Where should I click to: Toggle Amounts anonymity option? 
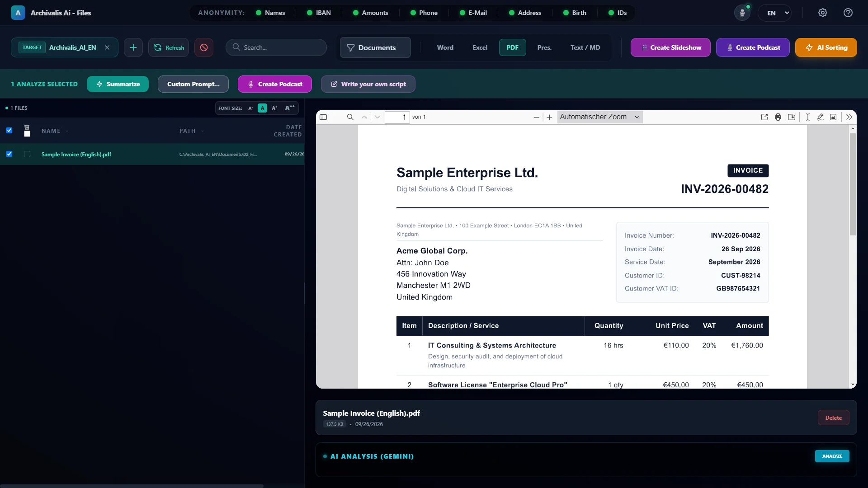tap(370, 13)
